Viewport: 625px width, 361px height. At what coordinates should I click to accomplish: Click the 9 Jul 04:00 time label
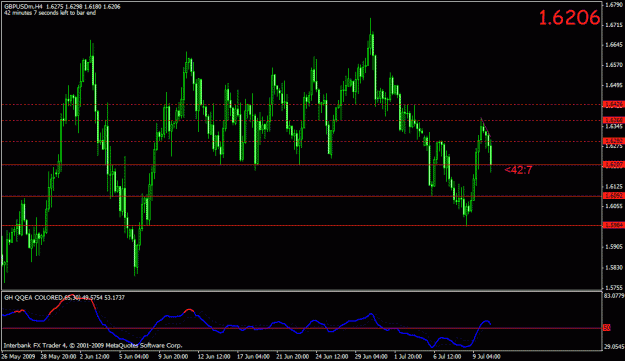[487, 356]
